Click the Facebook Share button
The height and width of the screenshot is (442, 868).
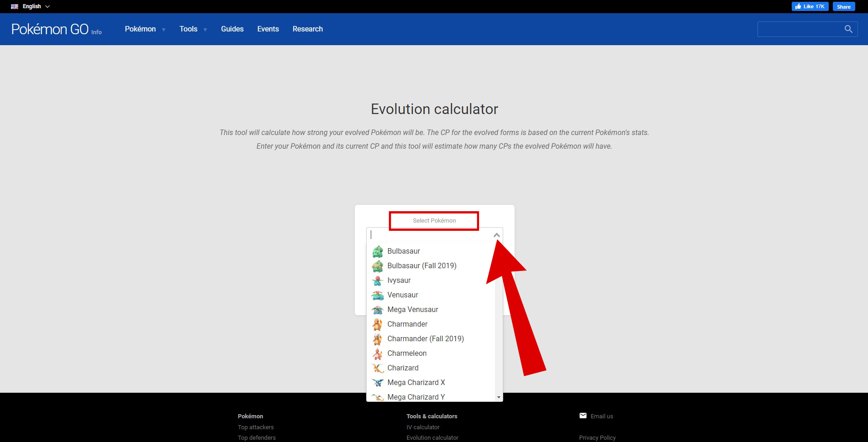(x=844, y=6)
